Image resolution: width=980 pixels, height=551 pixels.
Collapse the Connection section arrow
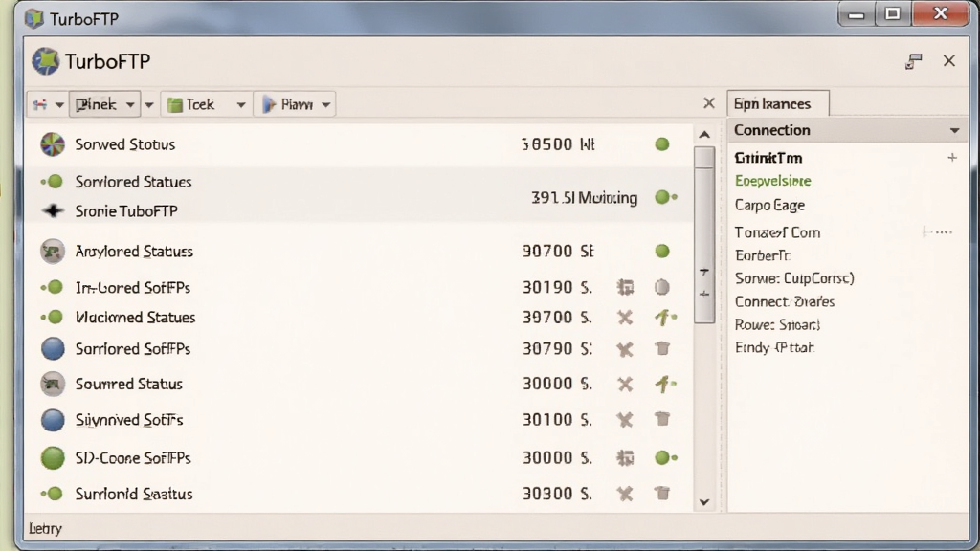tap(954, 130)
